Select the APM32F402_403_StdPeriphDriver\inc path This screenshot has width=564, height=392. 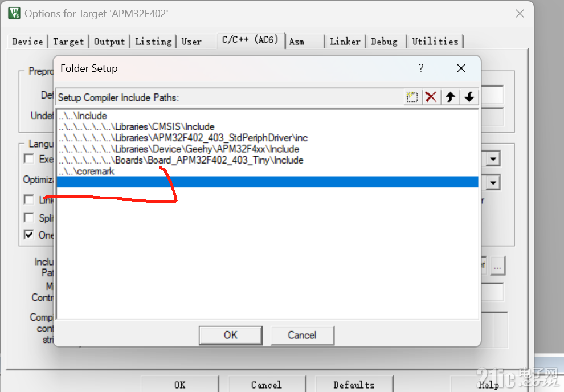(x=267, y=138)
